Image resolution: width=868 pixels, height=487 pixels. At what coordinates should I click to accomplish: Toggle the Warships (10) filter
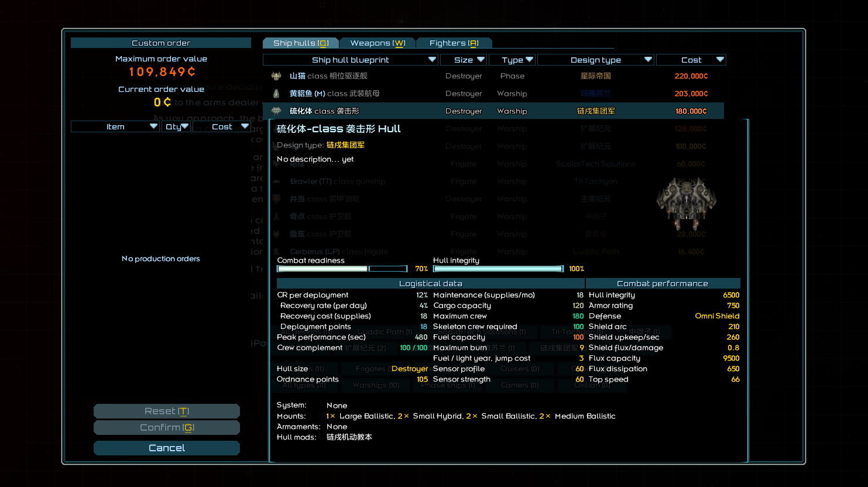click(376, 385)
